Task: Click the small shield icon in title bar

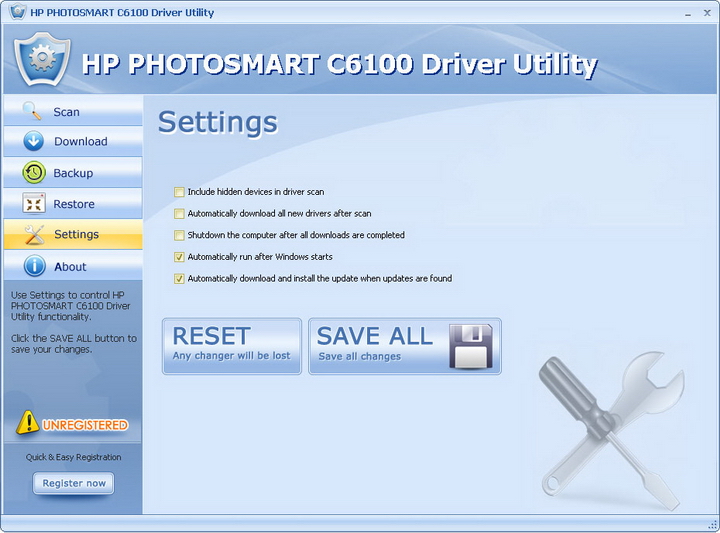Action: pyautogui.click(x=17, y=11)
